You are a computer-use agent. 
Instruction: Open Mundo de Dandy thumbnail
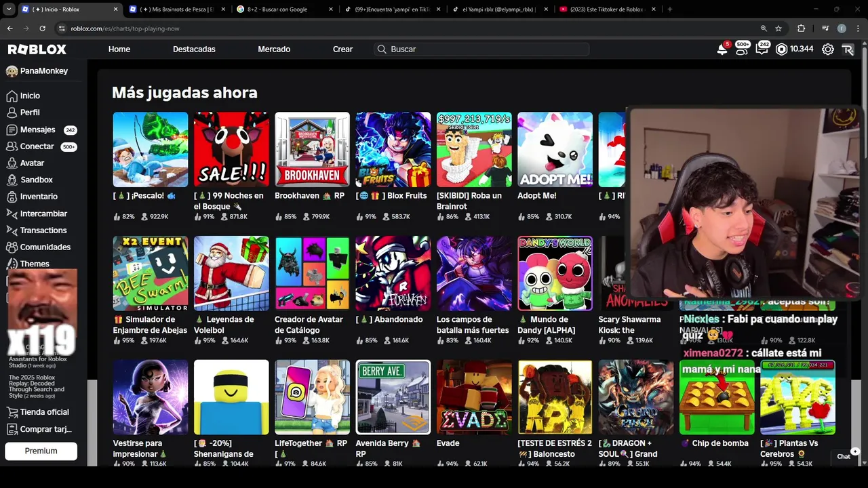[x=555, y=274]
